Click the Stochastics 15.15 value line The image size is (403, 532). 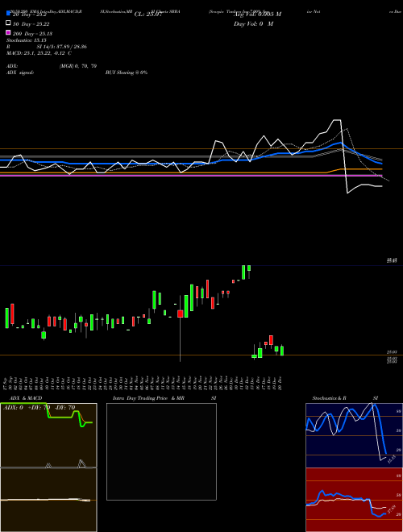[x=27, y=40]
